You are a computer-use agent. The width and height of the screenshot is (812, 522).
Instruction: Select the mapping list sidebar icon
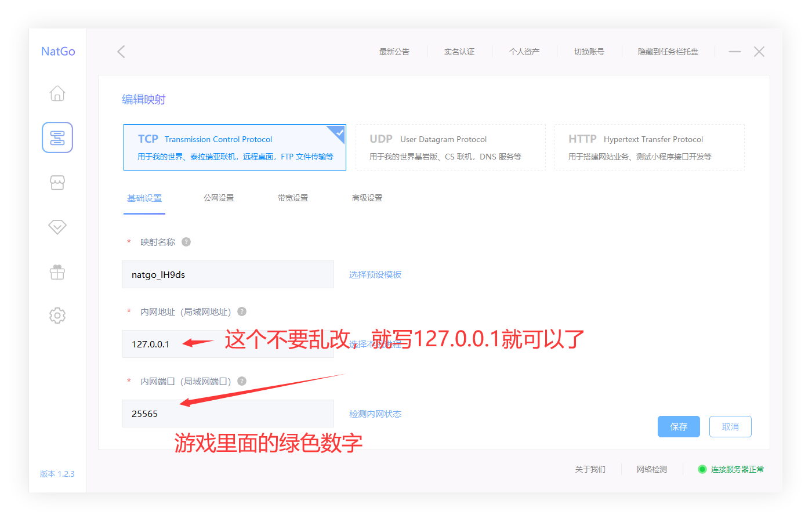pyautogui.click(x=57, y=137)
